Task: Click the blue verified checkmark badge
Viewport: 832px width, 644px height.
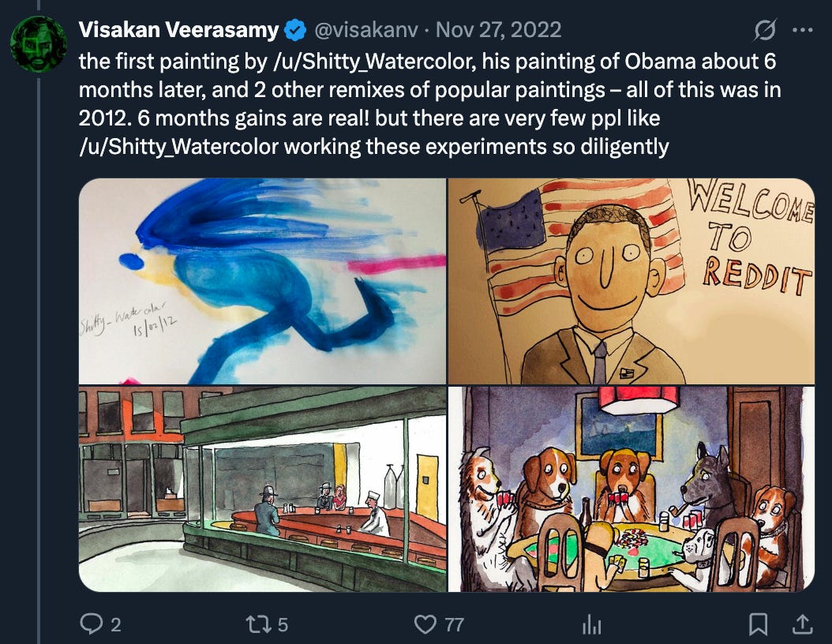Action: (x=295, y=30)
